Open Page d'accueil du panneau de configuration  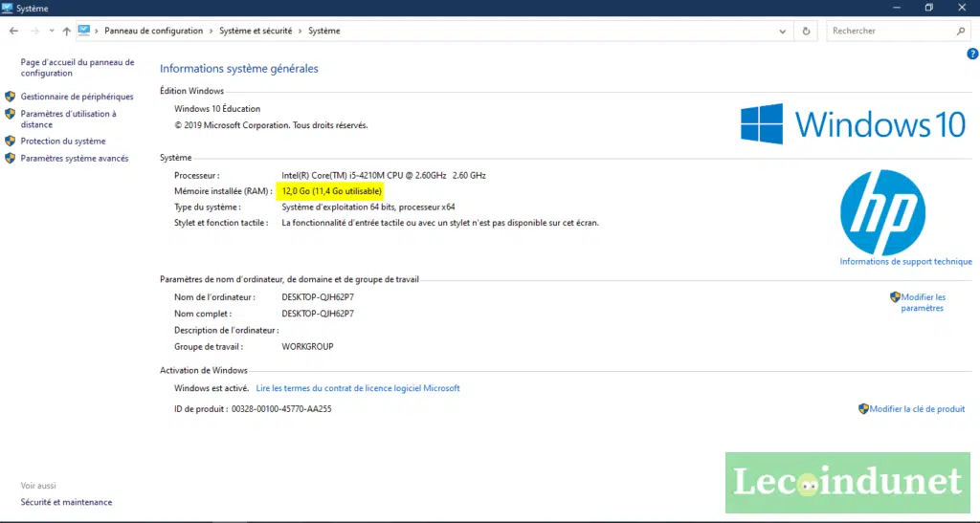tap(78, 67)
